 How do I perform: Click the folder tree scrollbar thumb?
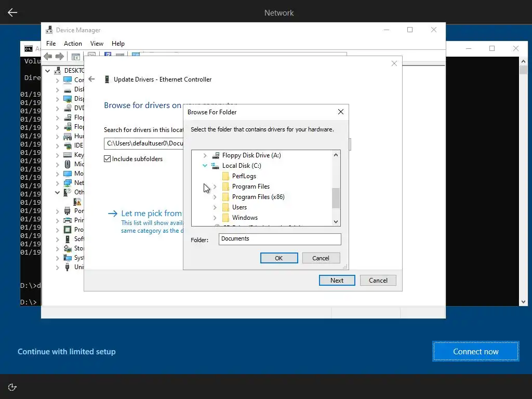coord(336,198)
